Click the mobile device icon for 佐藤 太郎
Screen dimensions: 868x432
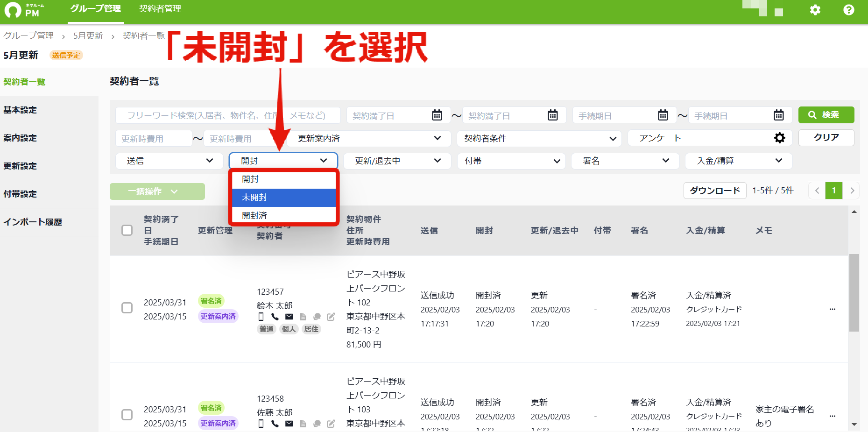[x=261, y=424]
